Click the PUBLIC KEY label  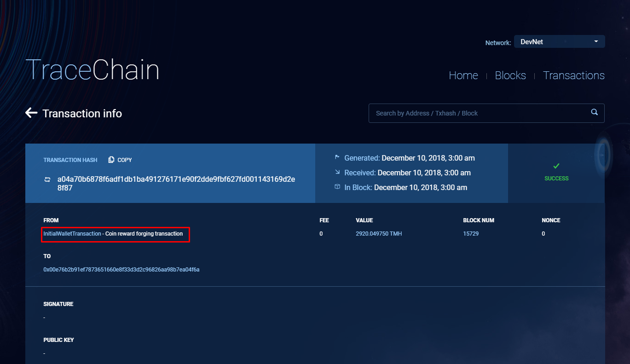coord(59,340)
